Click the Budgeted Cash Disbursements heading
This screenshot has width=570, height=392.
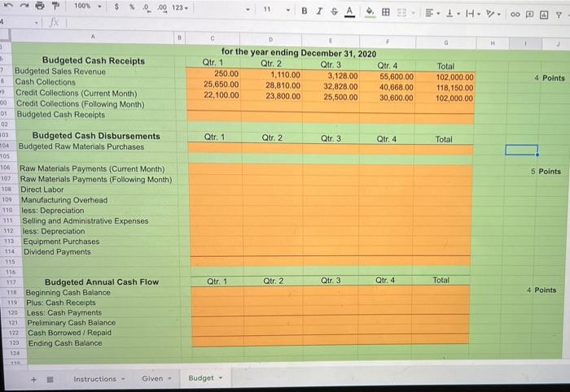click(x=96, y=136)
